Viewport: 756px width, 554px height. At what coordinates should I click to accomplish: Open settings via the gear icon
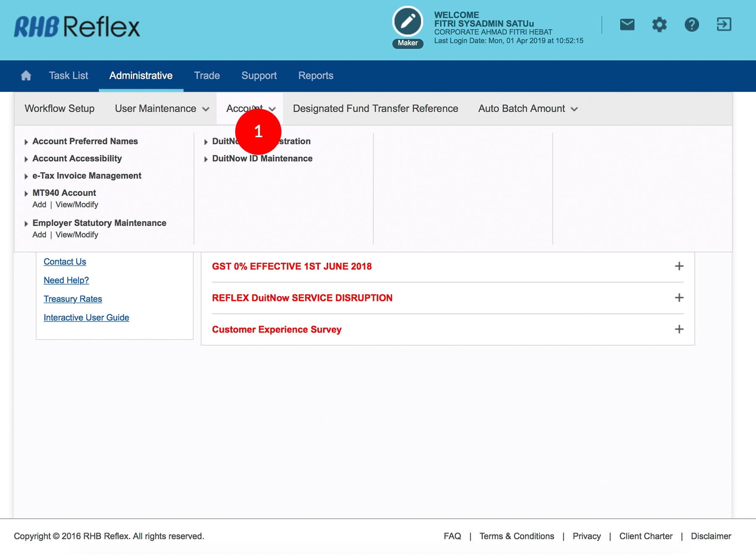click(x=659, y=25)
